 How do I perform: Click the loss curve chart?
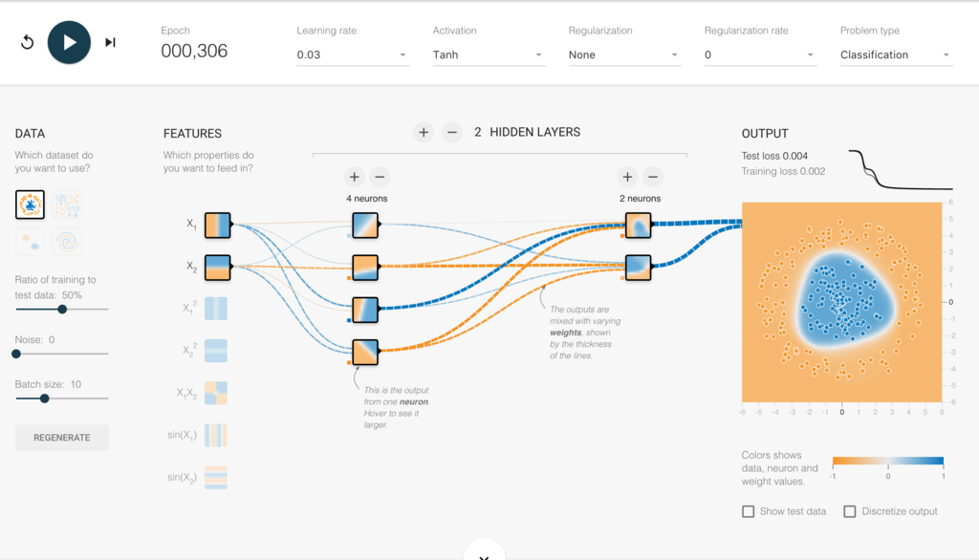point(901,169)
